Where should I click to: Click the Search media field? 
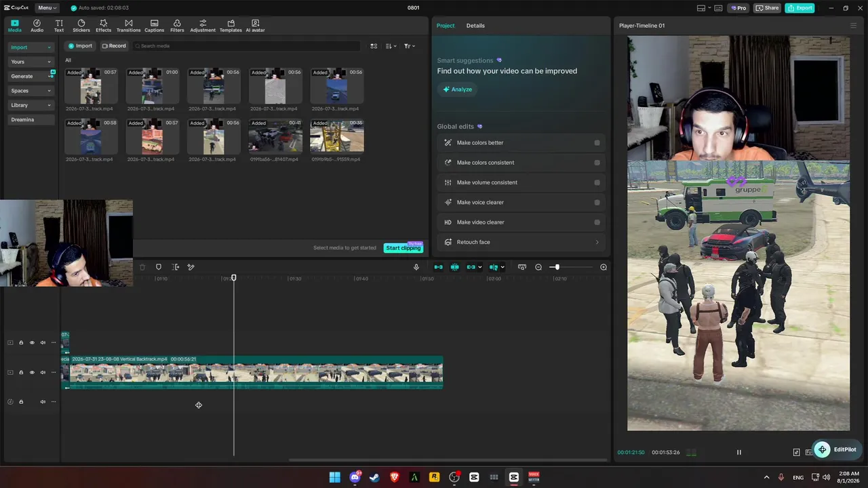247,46
